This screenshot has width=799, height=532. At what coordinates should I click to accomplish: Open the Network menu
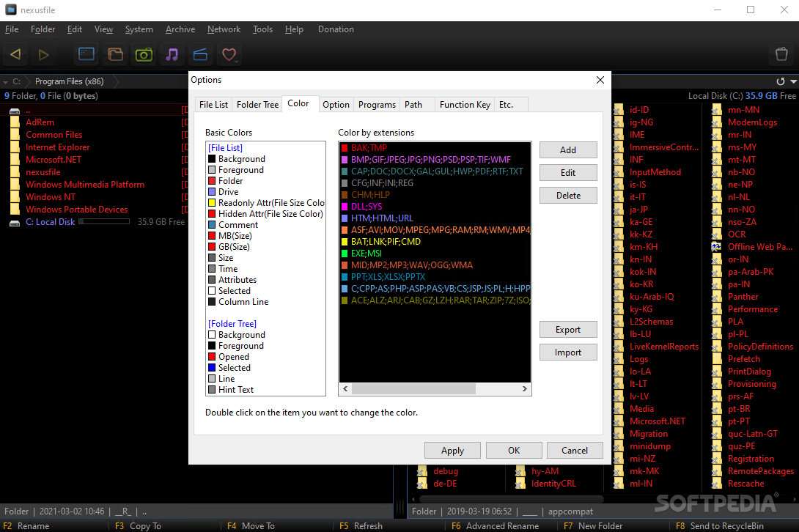(x=224, y=29)
